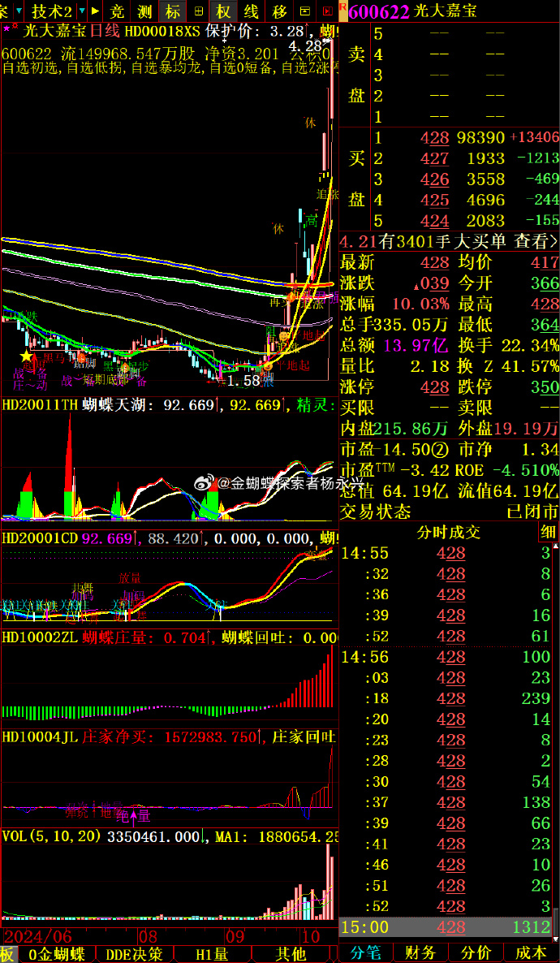Click the 移 toolbar button
560x963 pixels.
coord(280,11)
